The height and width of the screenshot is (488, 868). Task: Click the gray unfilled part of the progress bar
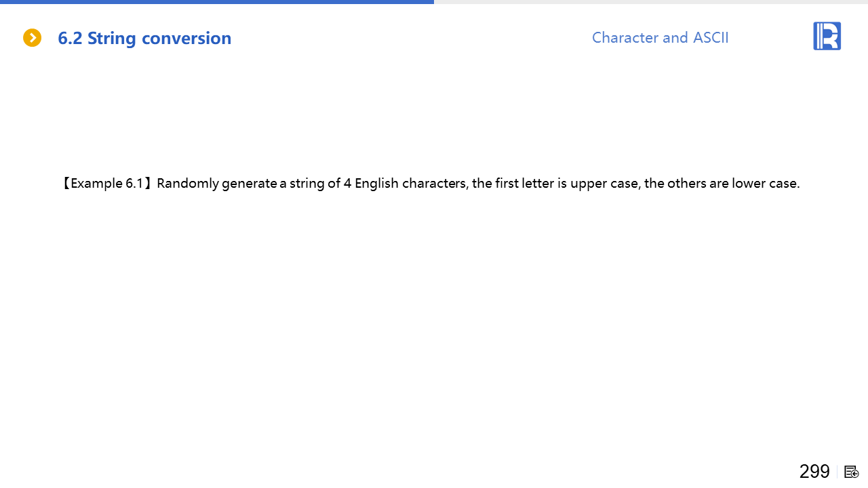(x=651, y=2)
